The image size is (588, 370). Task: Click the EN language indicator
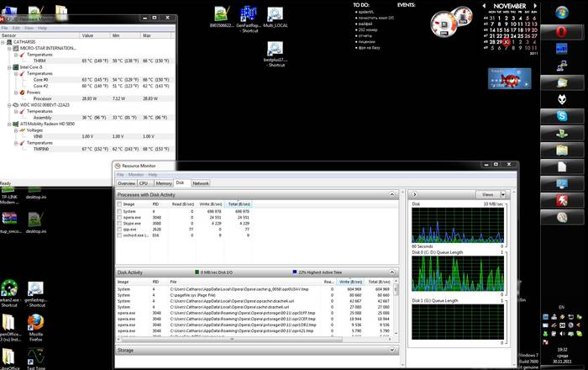[x=561, y=307]
